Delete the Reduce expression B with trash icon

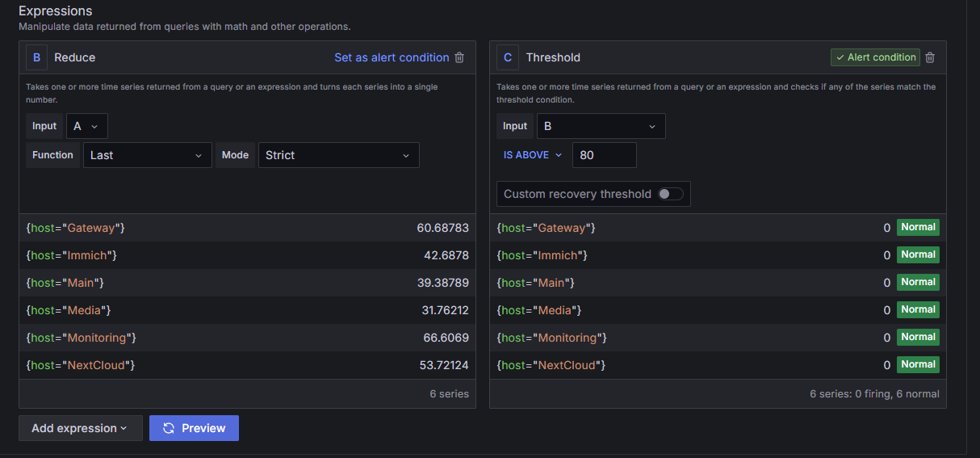point(459,57)
